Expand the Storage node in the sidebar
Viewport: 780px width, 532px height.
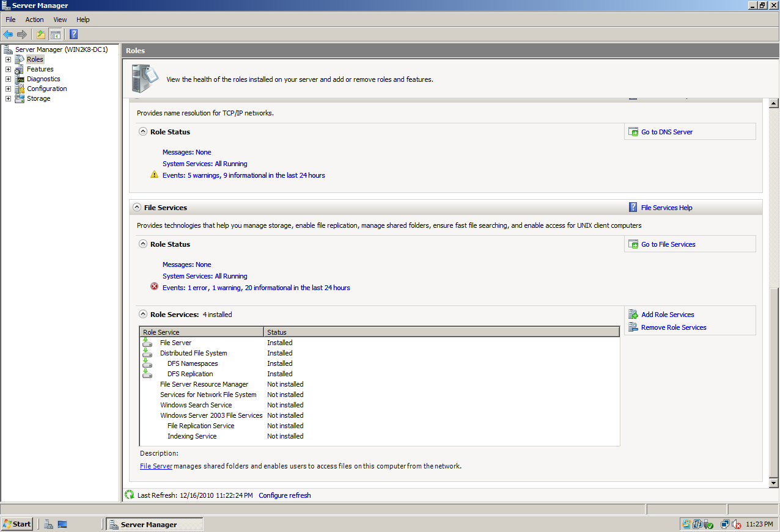[8, 98]
